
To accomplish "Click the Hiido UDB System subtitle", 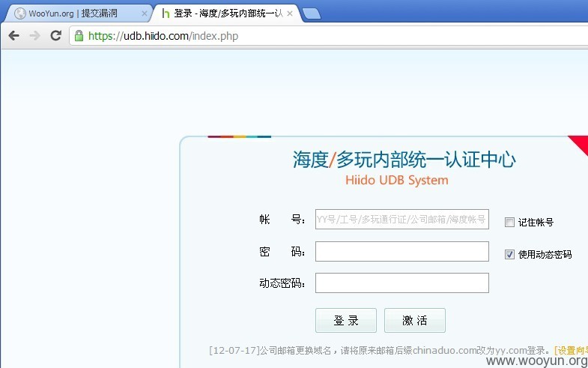I will coord(397,180).
